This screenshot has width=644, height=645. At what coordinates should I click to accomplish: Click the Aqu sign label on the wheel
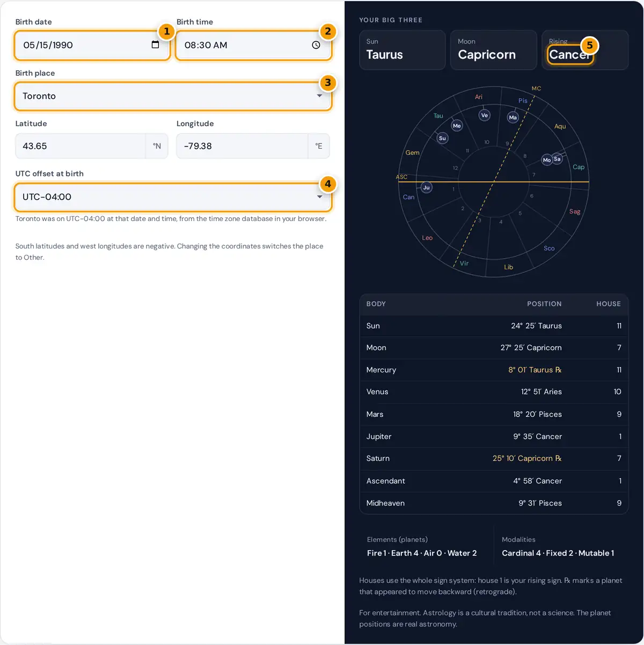pos(560,126)
